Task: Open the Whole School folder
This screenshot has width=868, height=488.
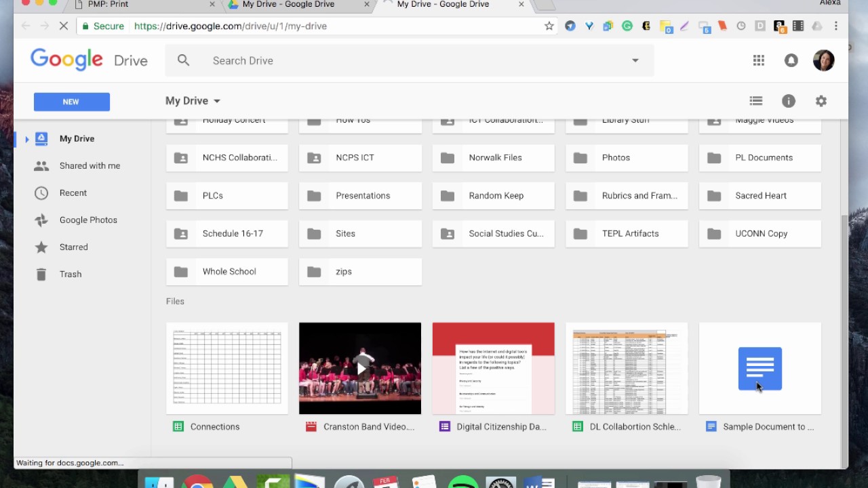Action: click(x=227, y=271)
